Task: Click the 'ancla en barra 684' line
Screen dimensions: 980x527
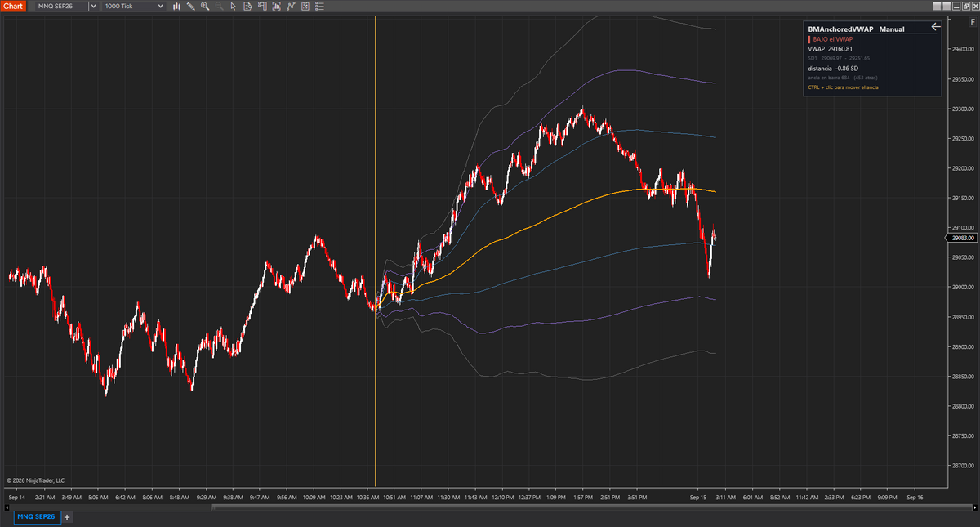Action: click(x=843, y=78)
